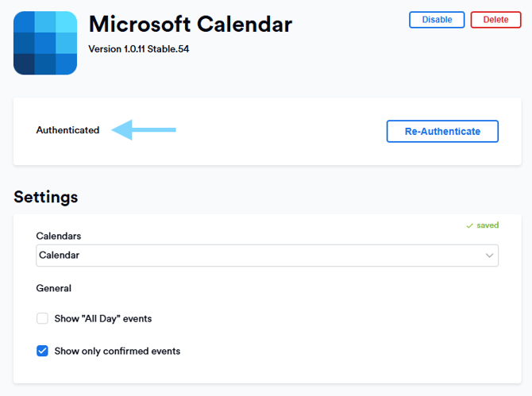Screen dimensions: 532x396
Task: Click the Calendars field label
Action: coord(59,236)
